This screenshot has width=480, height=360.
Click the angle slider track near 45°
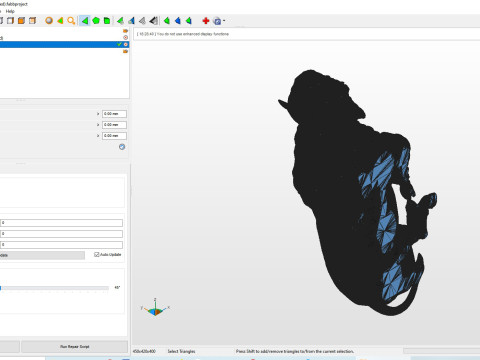tap(54, 288)
